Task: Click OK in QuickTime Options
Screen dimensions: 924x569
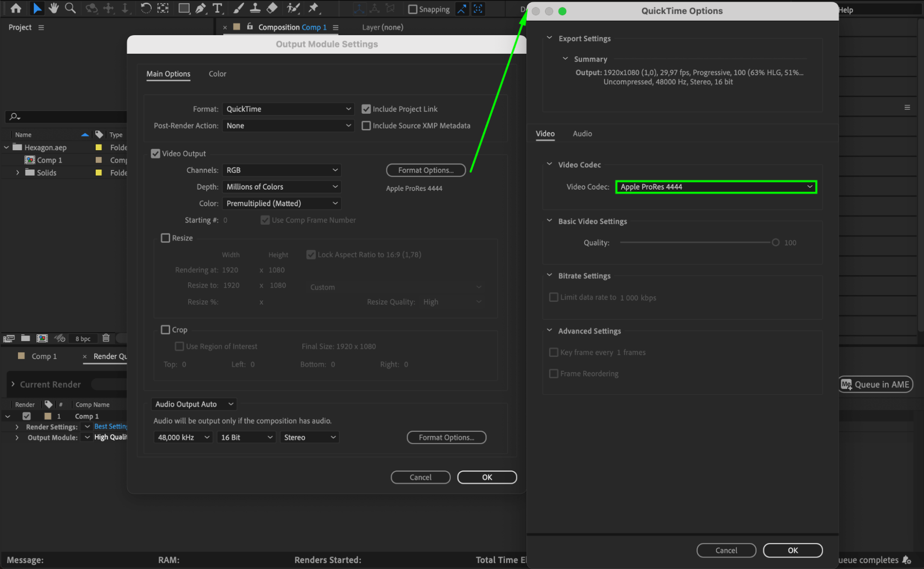Action: pyautogui.click(x=792, y=550)
